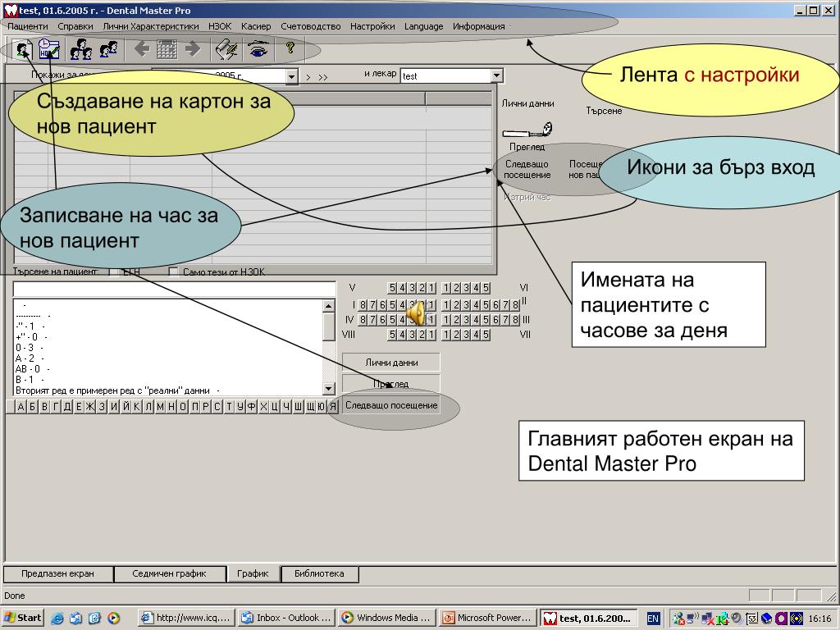Click the Dental Master Pro title bar icon
Screen dimensions: 840x630
tap(11, 10)
